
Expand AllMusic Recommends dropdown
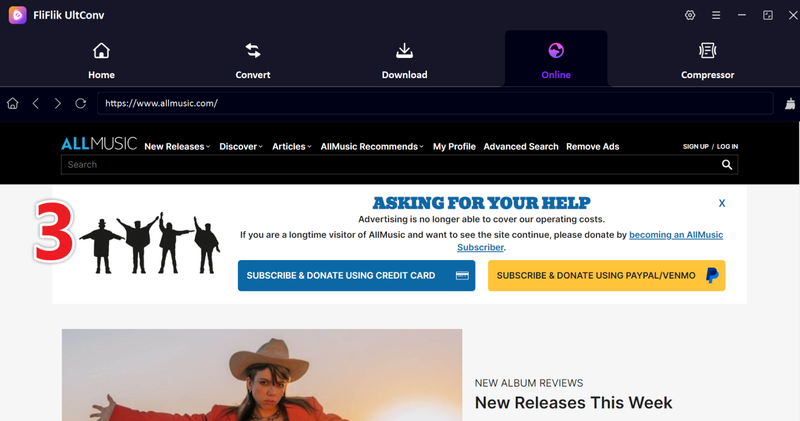click(x=372, y=146)
